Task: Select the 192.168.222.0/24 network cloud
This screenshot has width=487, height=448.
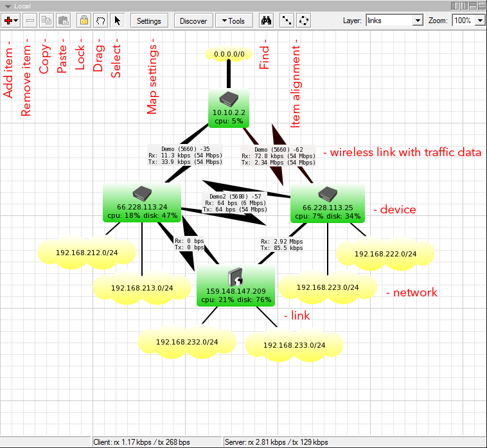Action: pos(385,254)
